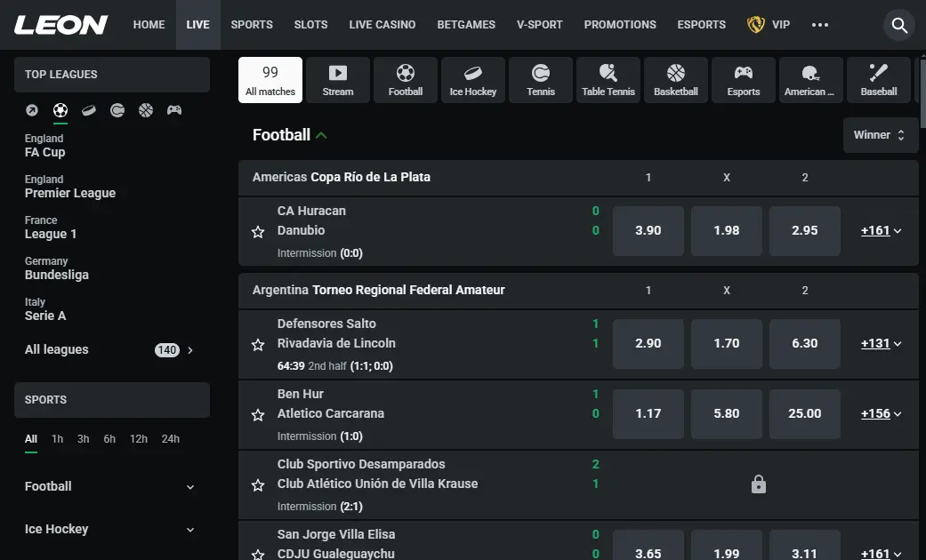Click the top leagues arrow-circle icon

(x=32, y=110)
